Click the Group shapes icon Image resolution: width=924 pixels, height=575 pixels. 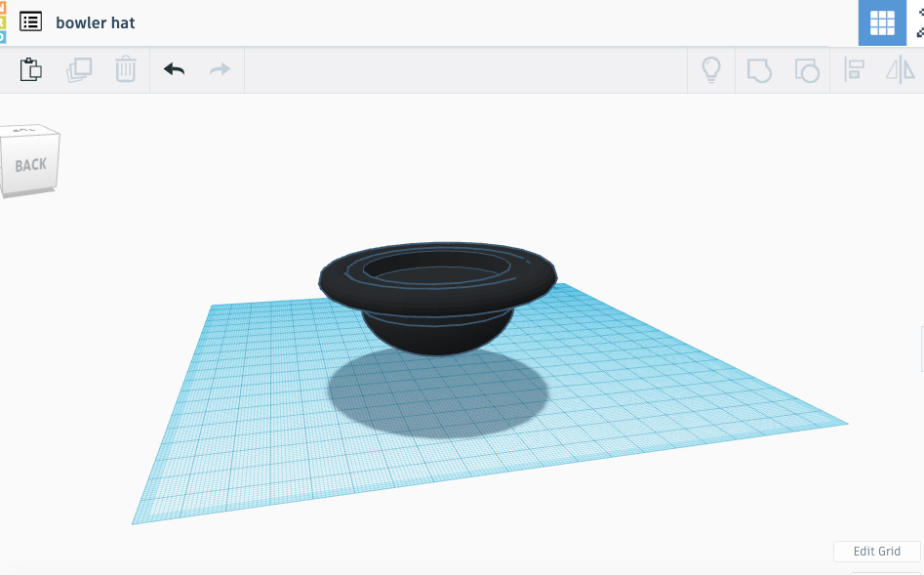(759, 70)
